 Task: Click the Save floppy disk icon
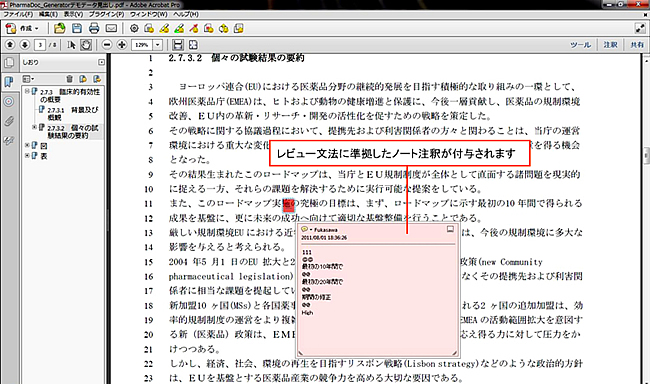coord(77,28)
